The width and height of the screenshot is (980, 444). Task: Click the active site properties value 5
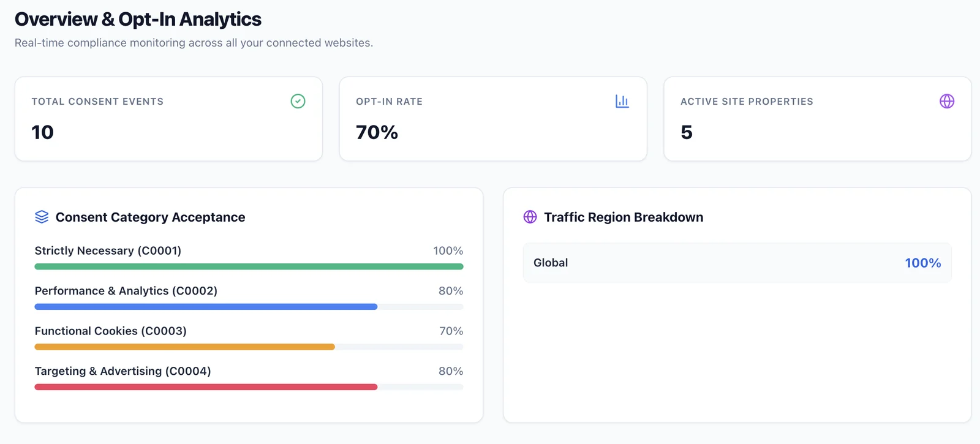tap(687, 132)
